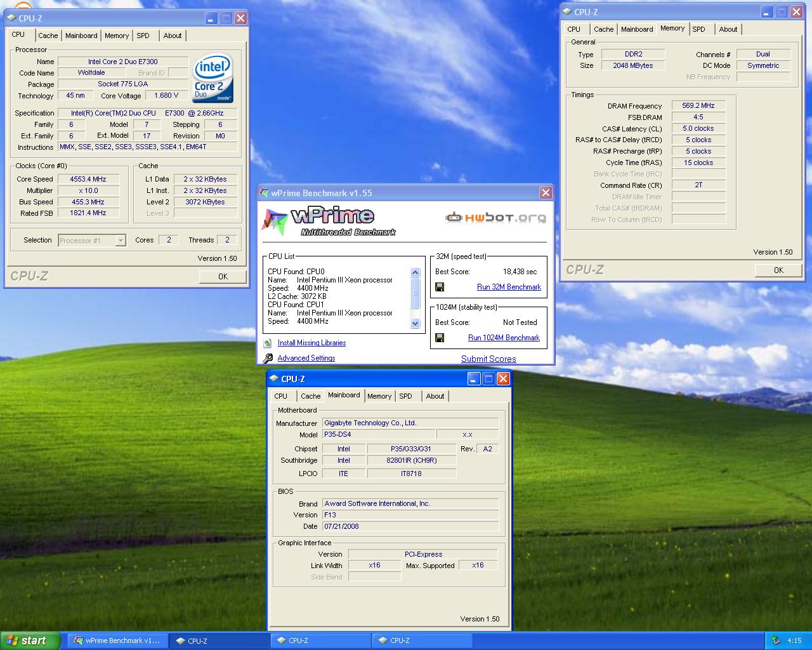Image resolution: width=812 pixels, height=650 pixels.
Task: Open SPD tab in processor CPU-Z window
Action: pos(143,36)
